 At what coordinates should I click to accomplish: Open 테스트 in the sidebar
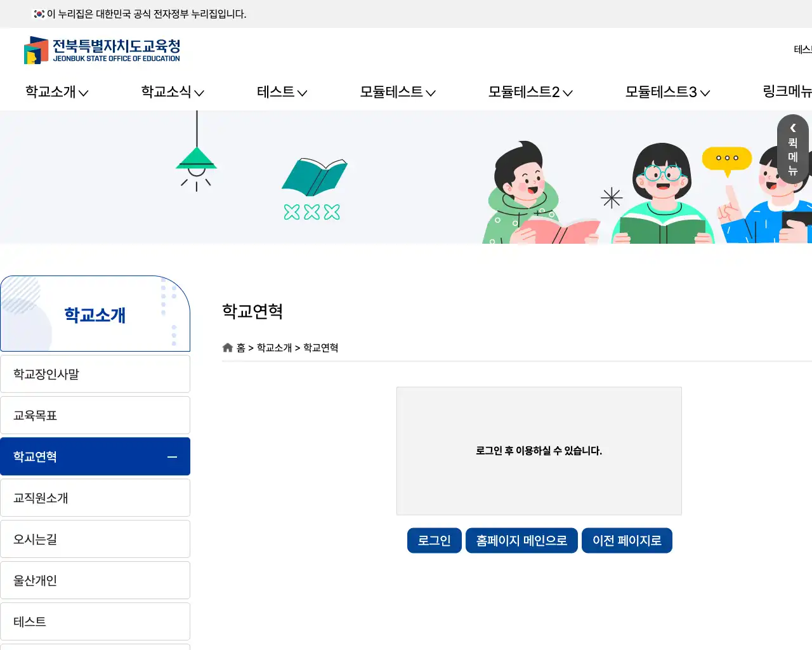click(95, 621)
